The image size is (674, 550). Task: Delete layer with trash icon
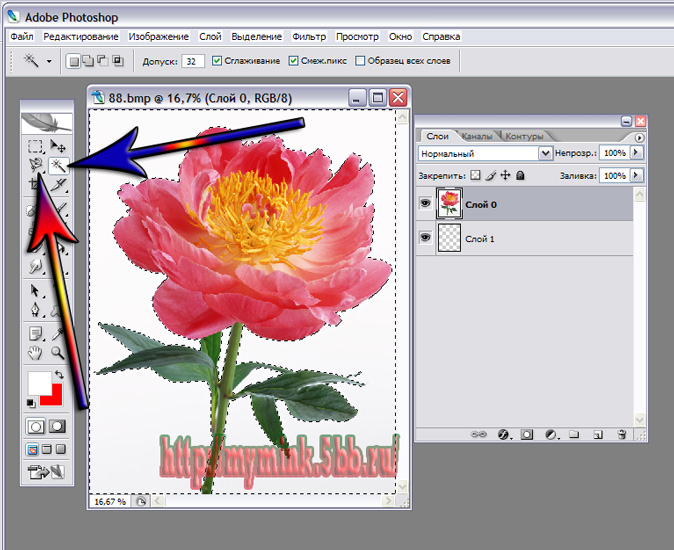[622, 434]
